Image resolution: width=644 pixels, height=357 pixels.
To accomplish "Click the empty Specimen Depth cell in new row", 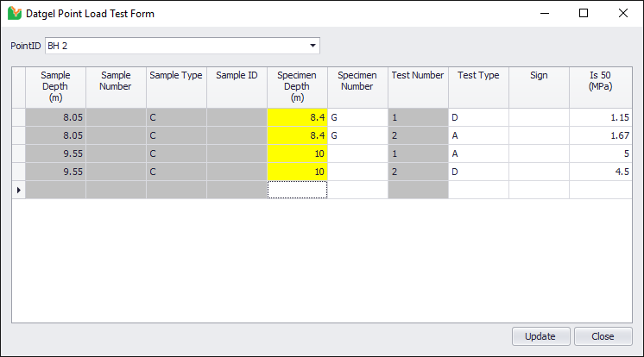I will tap(297, 190).
